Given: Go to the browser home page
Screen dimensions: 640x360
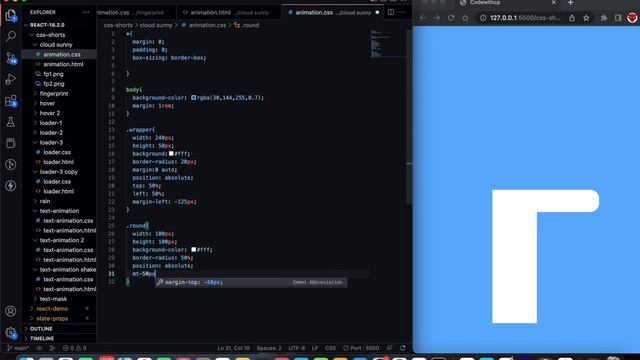Looking at the screenshot, I should 465,18.
